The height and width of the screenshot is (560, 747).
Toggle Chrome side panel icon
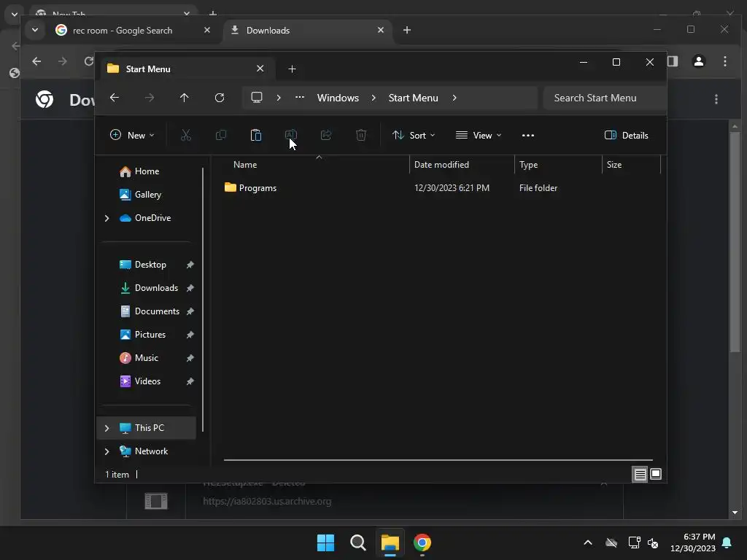(x=673, y=61)
